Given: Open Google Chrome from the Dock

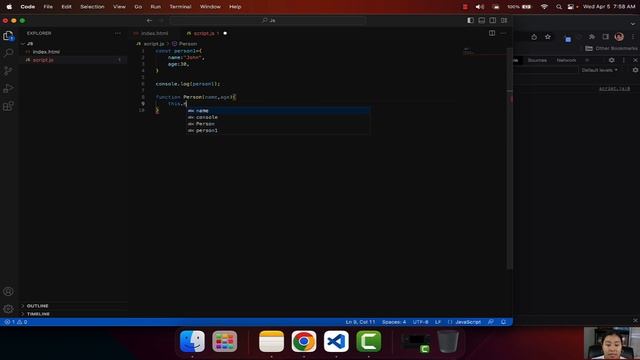Looking at the screenshot, I should (304, 341).
